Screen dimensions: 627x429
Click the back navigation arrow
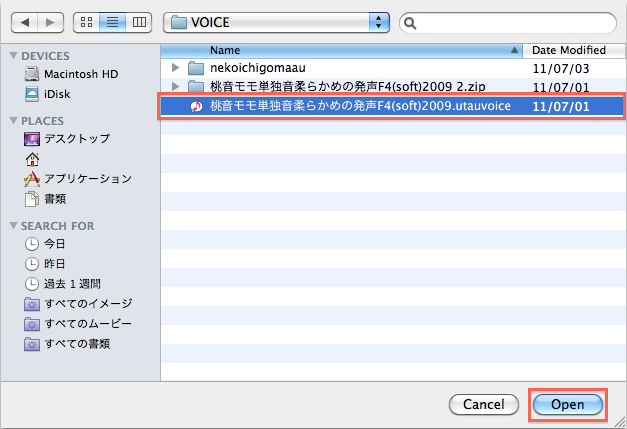coord(25,21)
